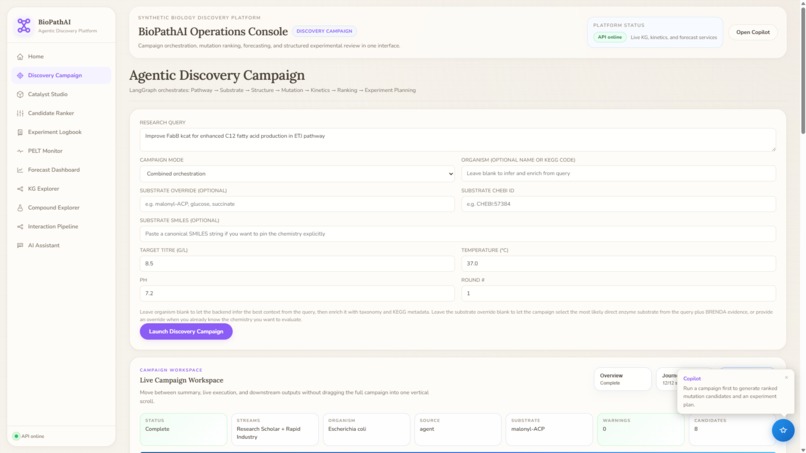The width and height of the screenshot is (806, 453).
Task: Click the Home sidebar icon
Action: [x=20, y=57]
